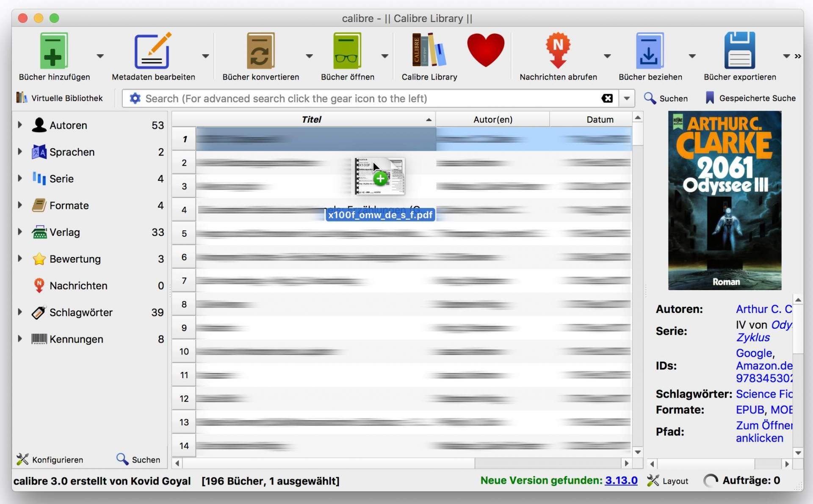Click into the search input field
The image size is (813, 504).
pos(371,98)
